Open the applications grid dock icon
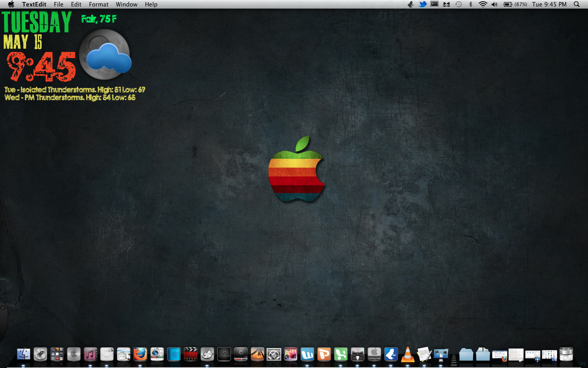This screenshot has height=368, width=588. (x=57, y=354)
